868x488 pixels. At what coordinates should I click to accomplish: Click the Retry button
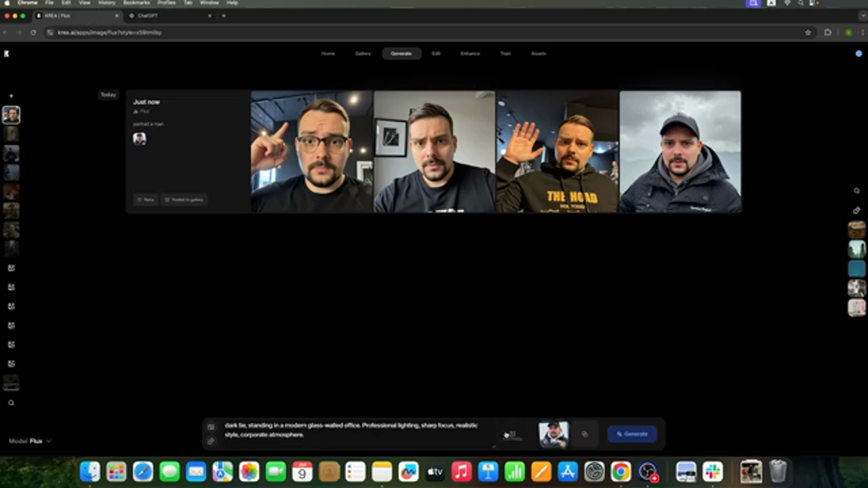pyautogui.click(x=146, y=200)
